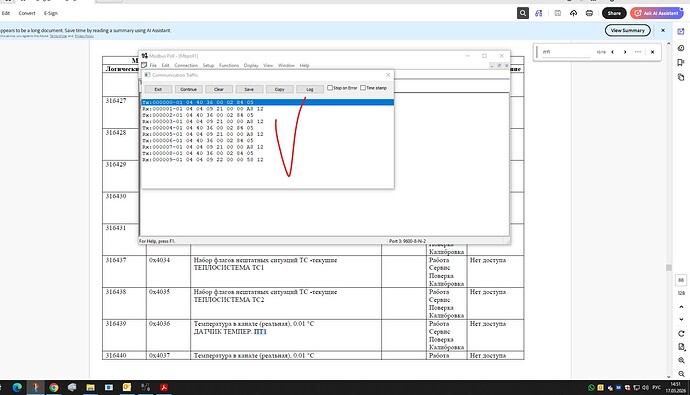690x395 pixels.
Task: Click Log button in Communication Traffic
Action: (x=310, y=89)
